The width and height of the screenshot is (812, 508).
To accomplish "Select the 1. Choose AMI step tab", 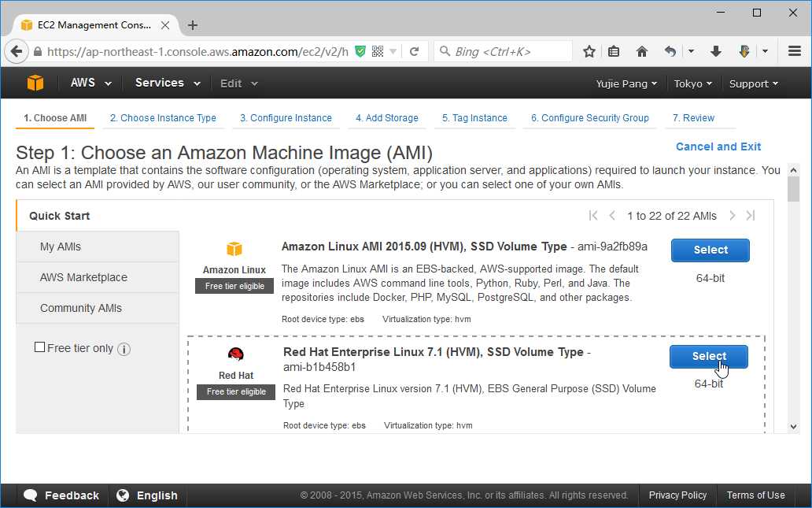I will [55, 118].
